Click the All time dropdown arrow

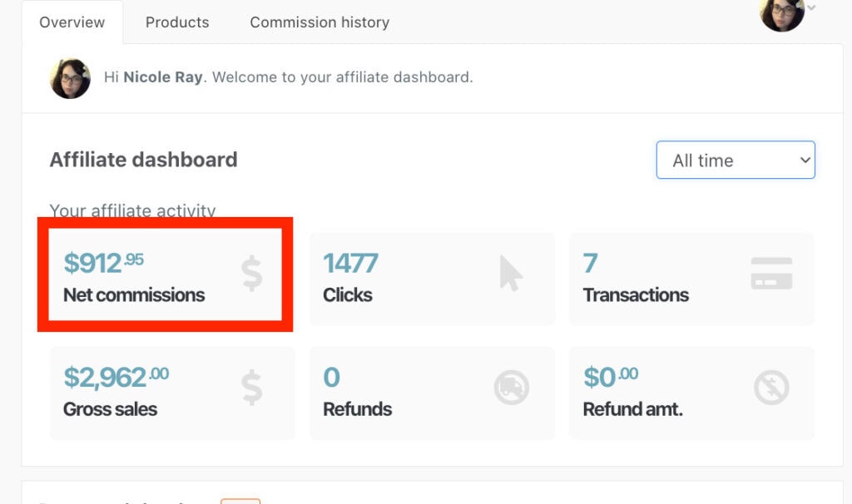pos(805,161)
